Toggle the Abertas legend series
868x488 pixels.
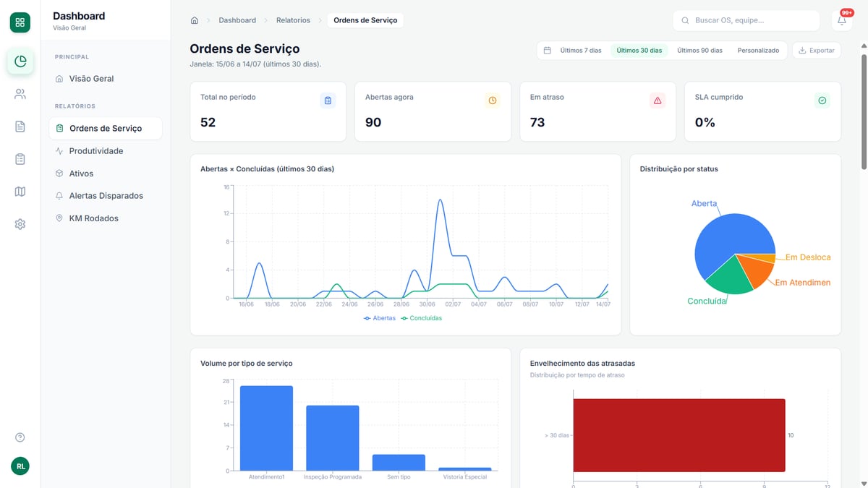point(380,318)
